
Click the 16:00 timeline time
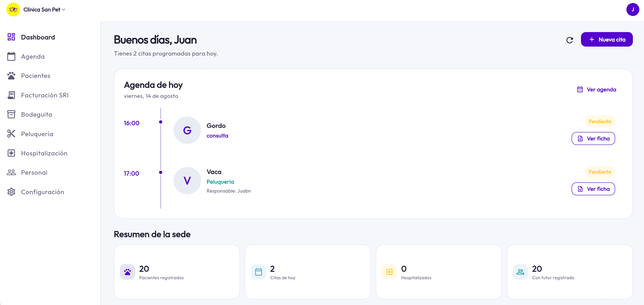(x=131, y=123)
